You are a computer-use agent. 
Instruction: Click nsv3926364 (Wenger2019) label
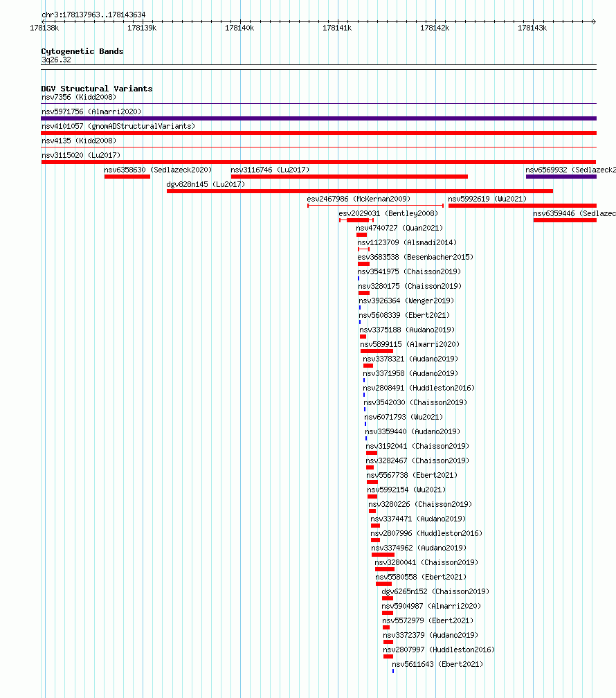pyautogui.click(x=406, y=301)
